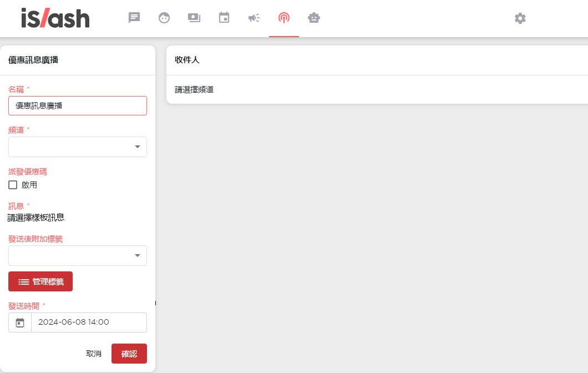Expand the 發送後附加標籤 dropdown
This screenshot has width=588, height=373.
(78, 256)
